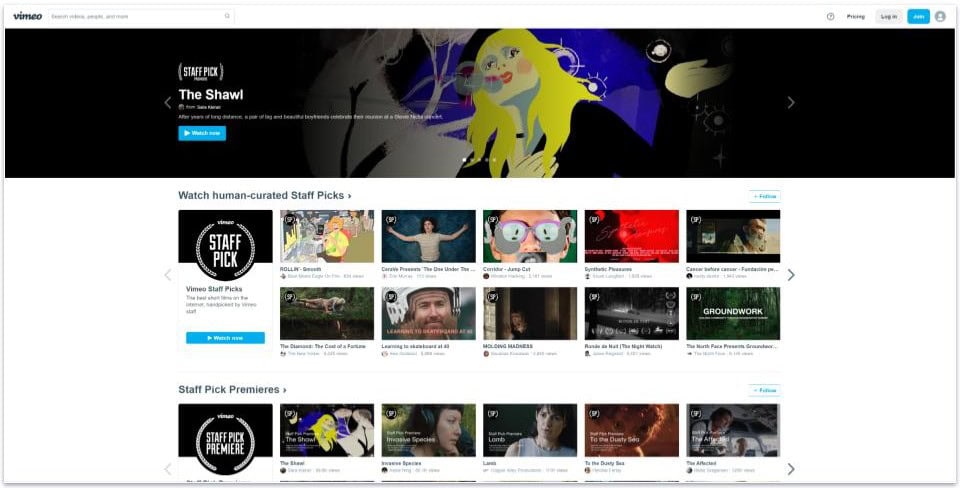Follow the human-curated Staff Picks channel
The height and width of the screenshot is (488, 960).
(765, 197)
